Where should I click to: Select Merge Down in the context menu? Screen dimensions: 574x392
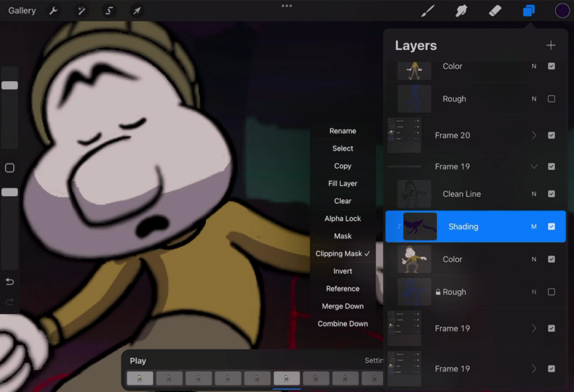(x=342, y=306)
